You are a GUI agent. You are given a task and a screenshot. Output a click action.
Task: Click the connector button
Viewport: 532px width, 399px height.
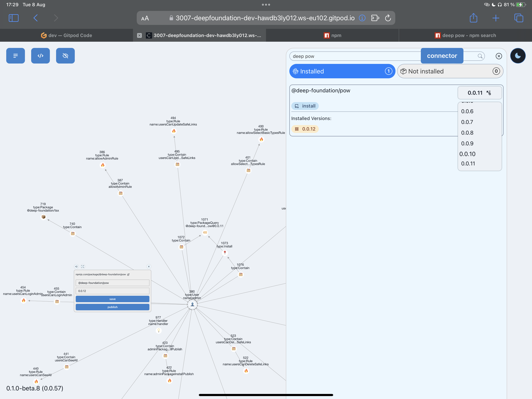442,56
